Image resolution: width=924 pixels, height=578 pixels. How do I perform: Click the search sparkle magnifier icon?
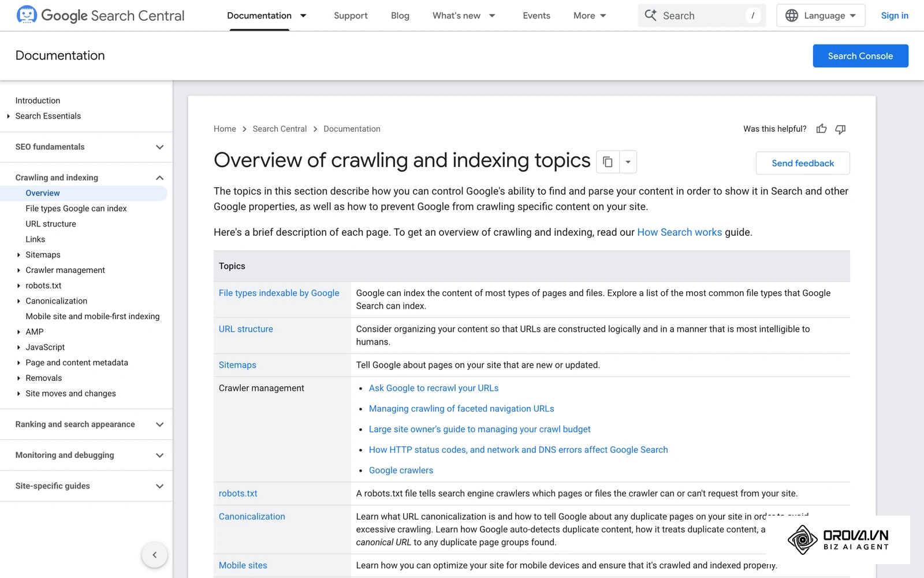pyautogui.click(x=651, y=16)
